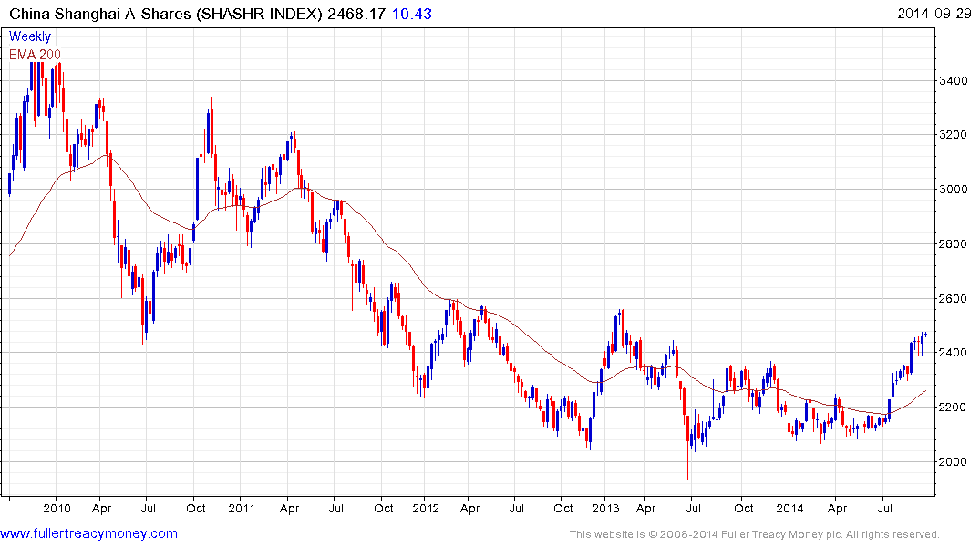Select the chart title 'China Shanghai A-Shares (SHASHR INDEX)'
Image resolution: width=980 pixels, height=547 pixels.
click(x=166, y=14)
